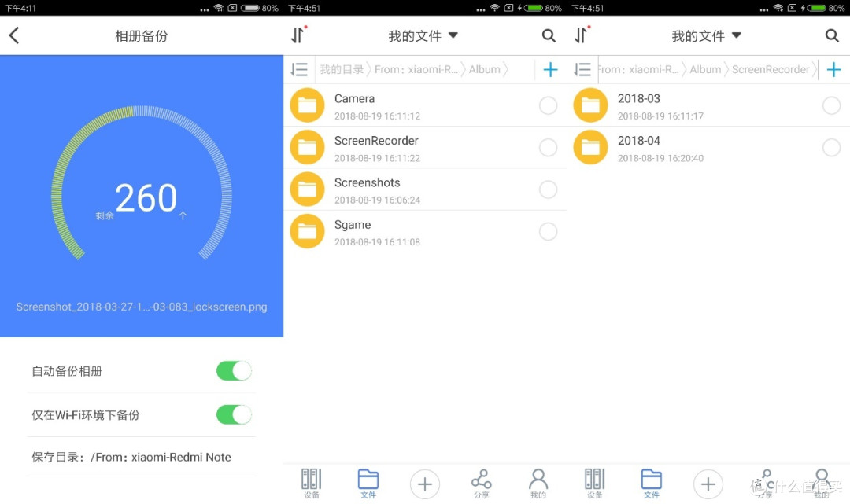Open the Screenshots folder icon

[308, 189]
